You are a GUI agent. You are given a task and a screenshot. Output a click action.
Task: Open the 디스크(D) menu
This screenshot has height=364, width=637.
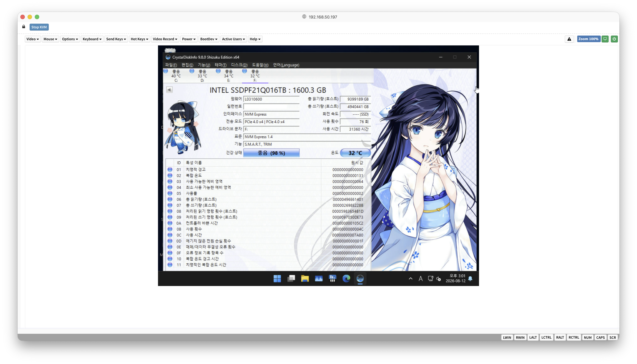point(239,65)
